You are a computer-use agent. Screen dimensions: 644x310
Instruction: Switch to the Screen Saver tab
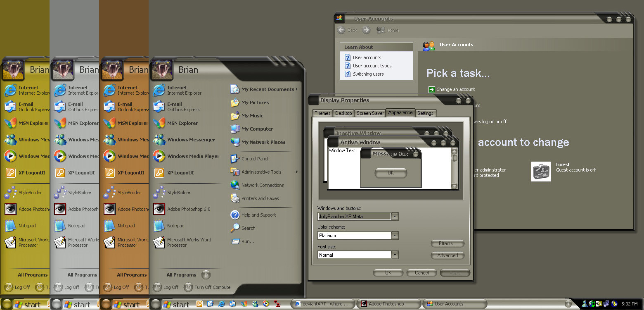click(x=370, y=113)
